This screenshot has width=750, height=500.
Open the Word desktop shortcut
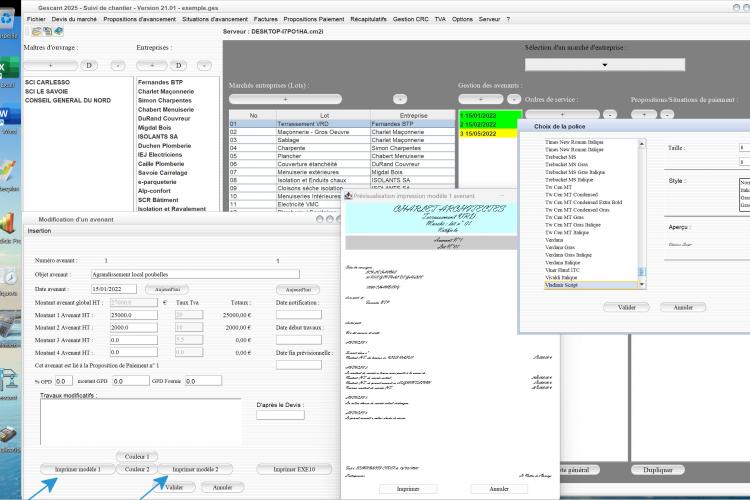coord(9,115)
